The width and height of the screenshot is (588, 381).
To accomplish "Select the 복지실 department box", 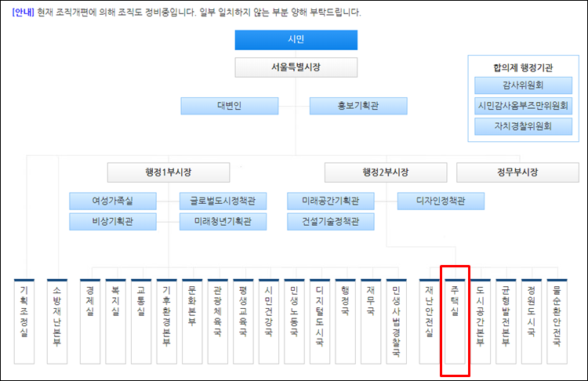I will click(x=115, y=321).
